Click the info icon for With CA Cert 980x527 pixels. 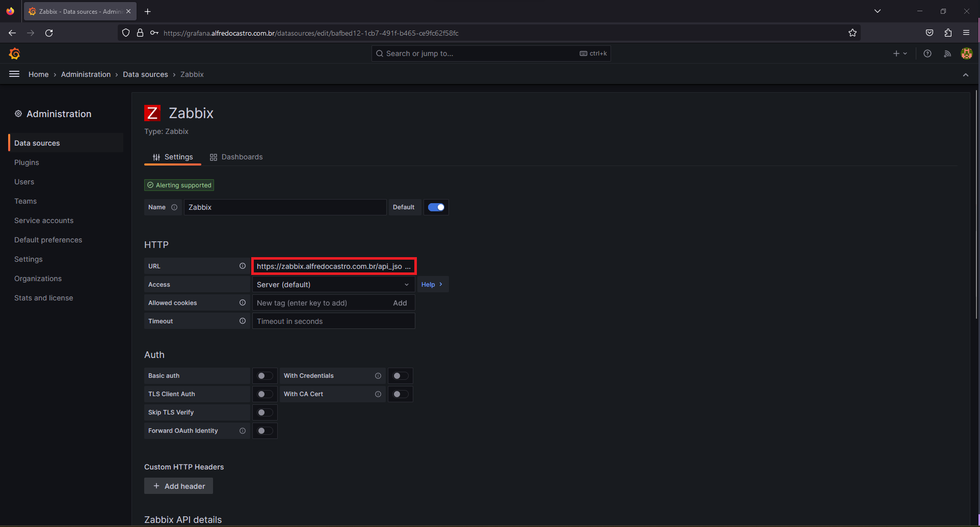tap(378, 394)
